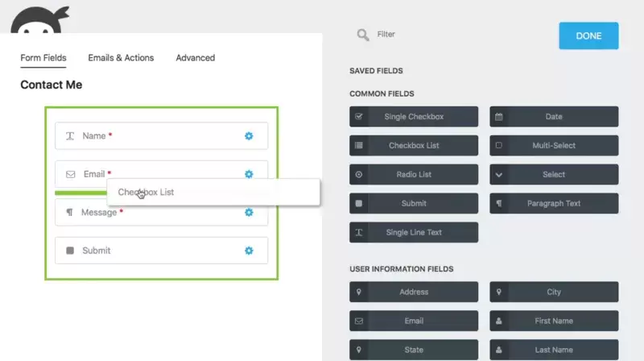Click the T icon on Single Line Text
This screenshot has width=644, height=361.
[359, 232]
